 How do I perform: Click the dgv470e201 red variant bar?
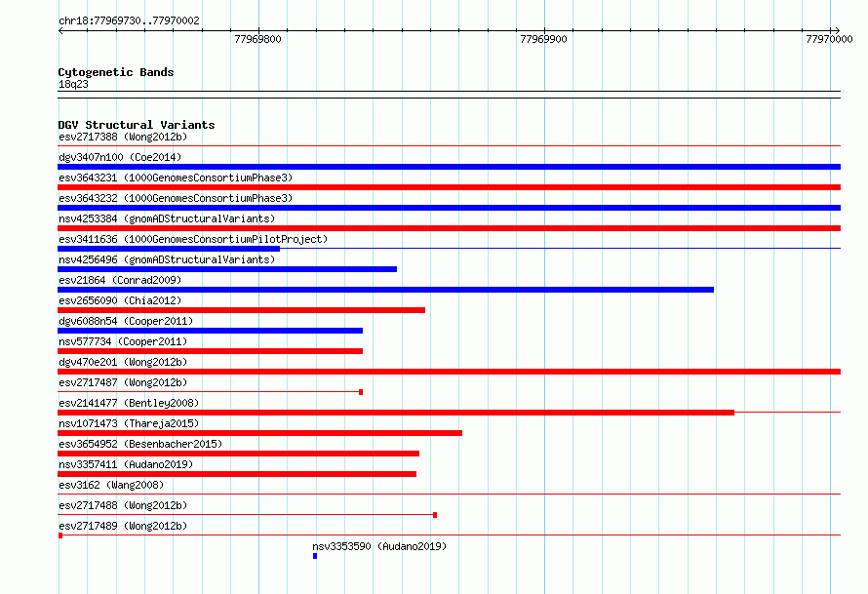[449, 372]
